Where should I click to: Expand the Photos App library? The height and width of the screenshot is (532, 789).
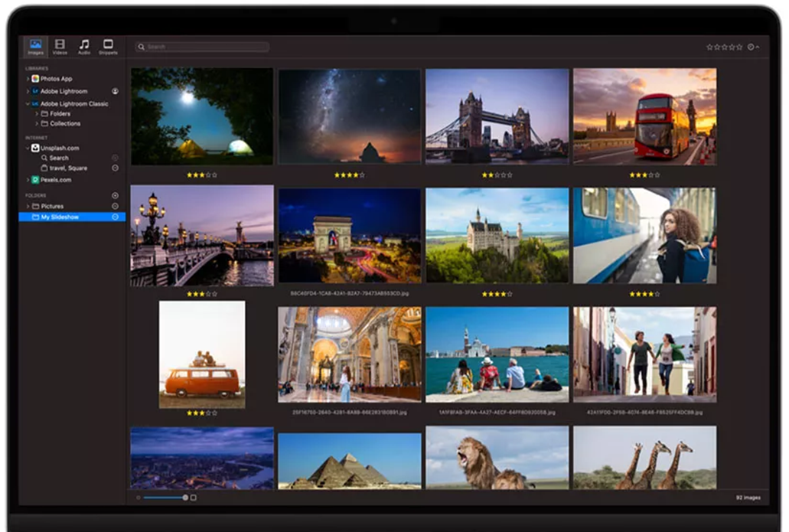[x=28, y=79]
